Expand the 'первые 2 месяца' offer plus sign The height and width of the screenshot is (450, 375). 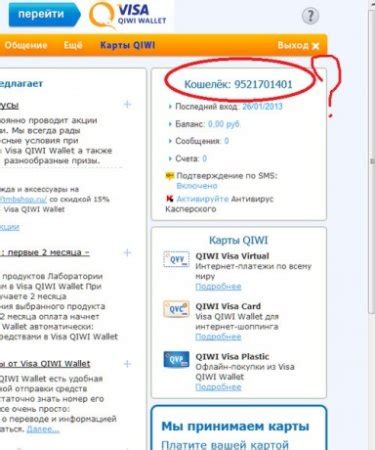click(x=127, y=252)
